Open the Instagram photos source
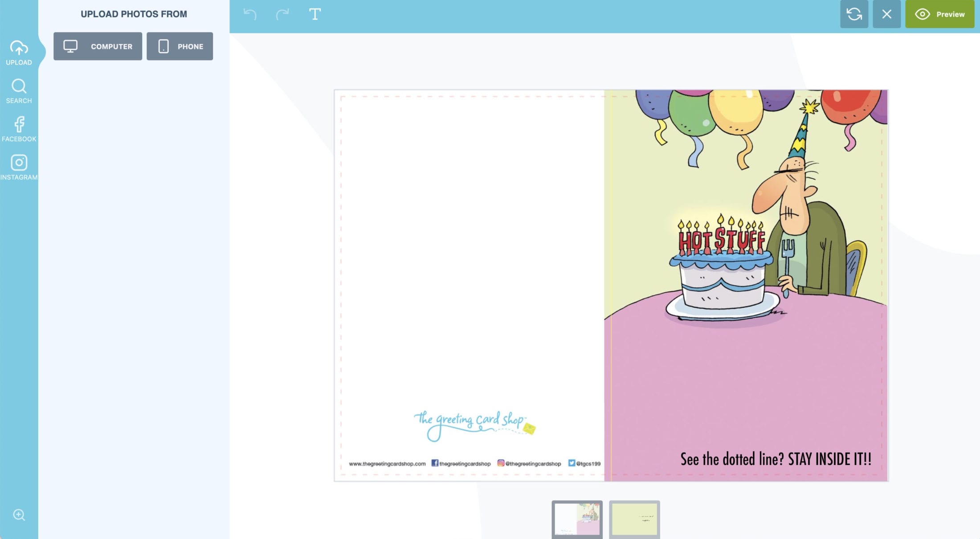 (19, 167)
